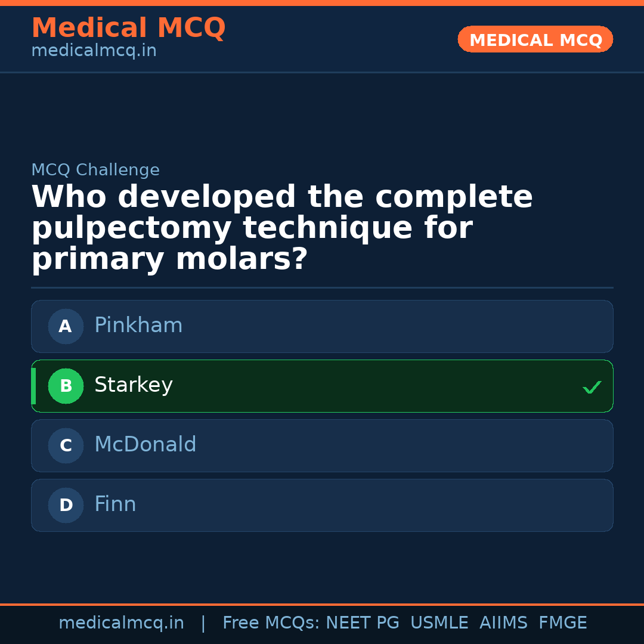Click the circular D option badge

pos(66,505)
